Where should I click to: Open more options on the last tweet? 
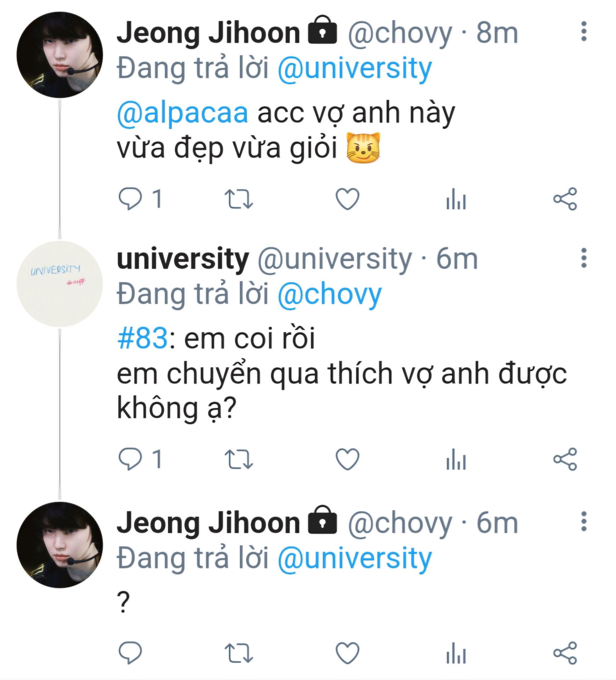coord(584,521)
